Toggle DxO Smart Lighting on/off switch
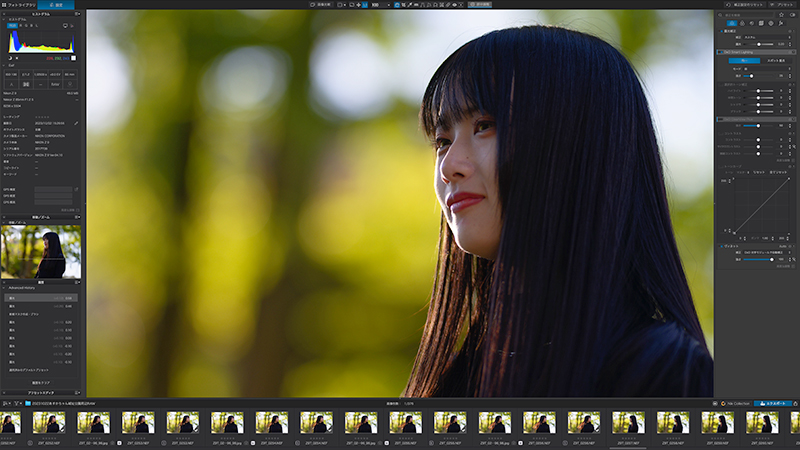Image resolution: width=800 pixels, height=450 pixels. point(720,52)
